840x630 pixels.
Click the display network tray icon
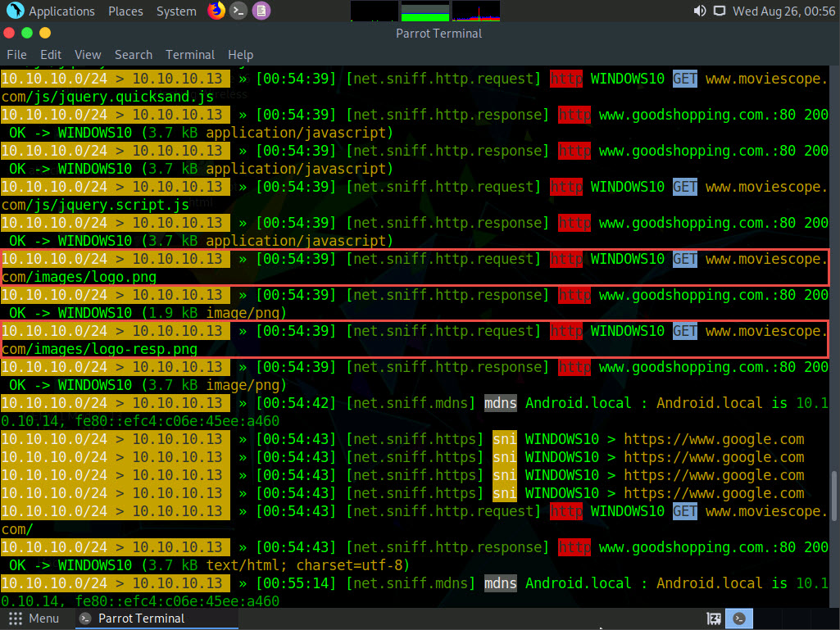[x=720, y=11]
